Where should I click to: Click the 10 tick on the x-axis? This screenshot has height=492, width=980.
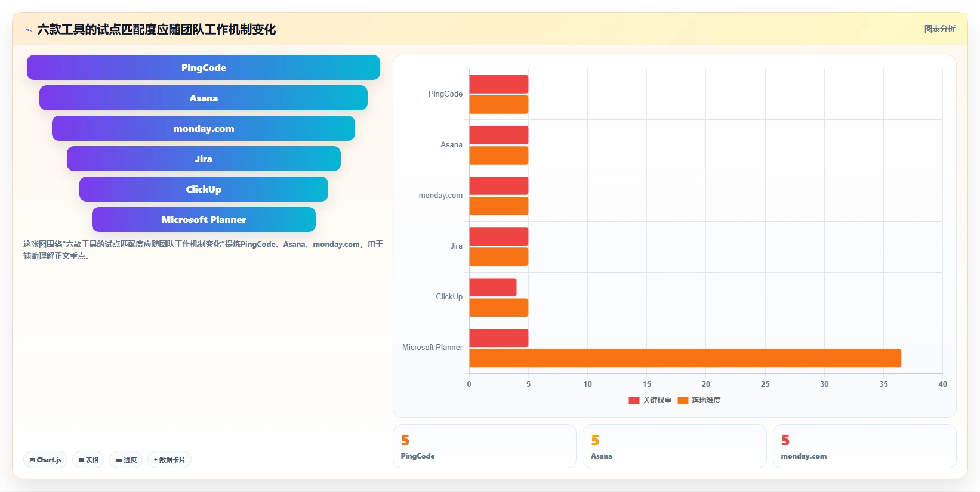click(587, 385)
